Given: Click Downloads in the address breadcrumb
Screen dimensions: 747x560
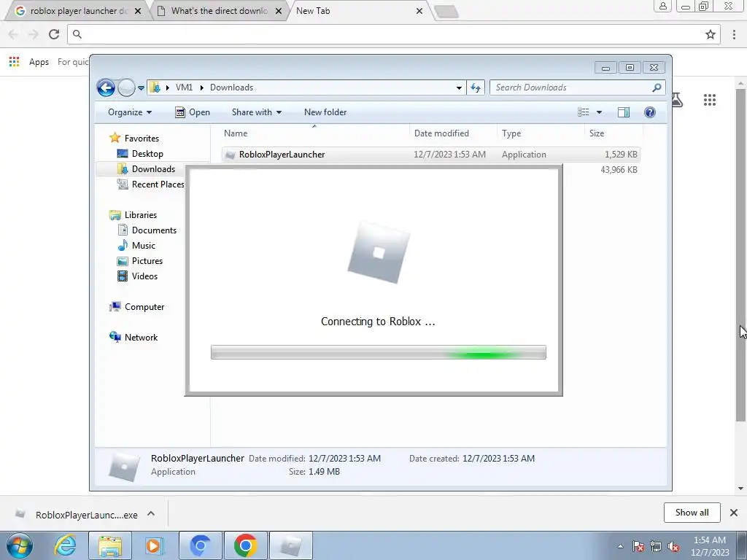Looking at the screenshot, I should (x=231, y=87).
